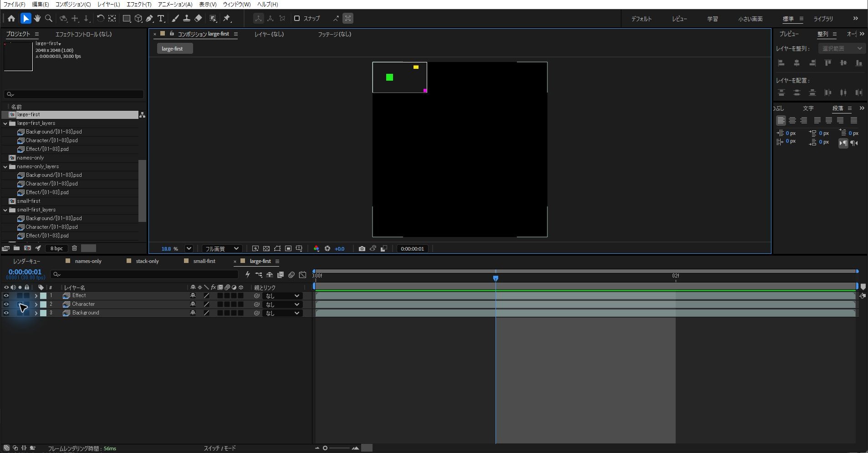Hide the Background layer with eye icon
The height and width of the screenshot is (453, 868).
(x=6, y=313)
